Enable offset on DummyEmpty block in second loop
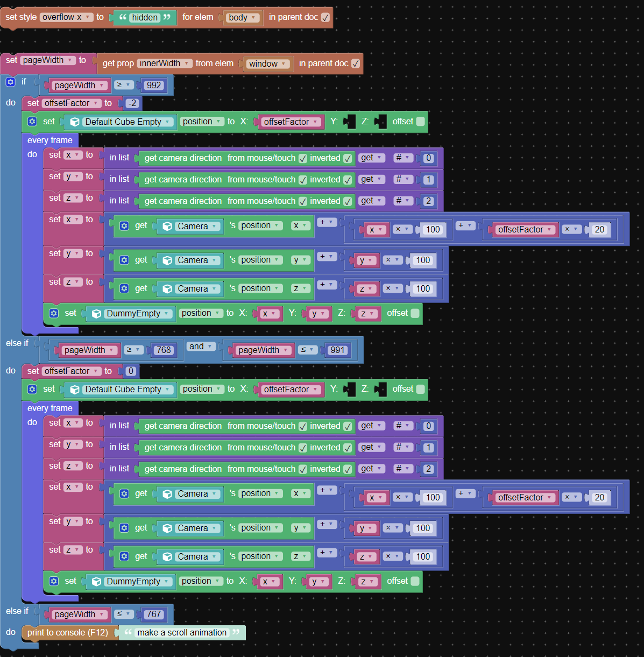Screen dimensions: 644x657 (x=415, y=581)
